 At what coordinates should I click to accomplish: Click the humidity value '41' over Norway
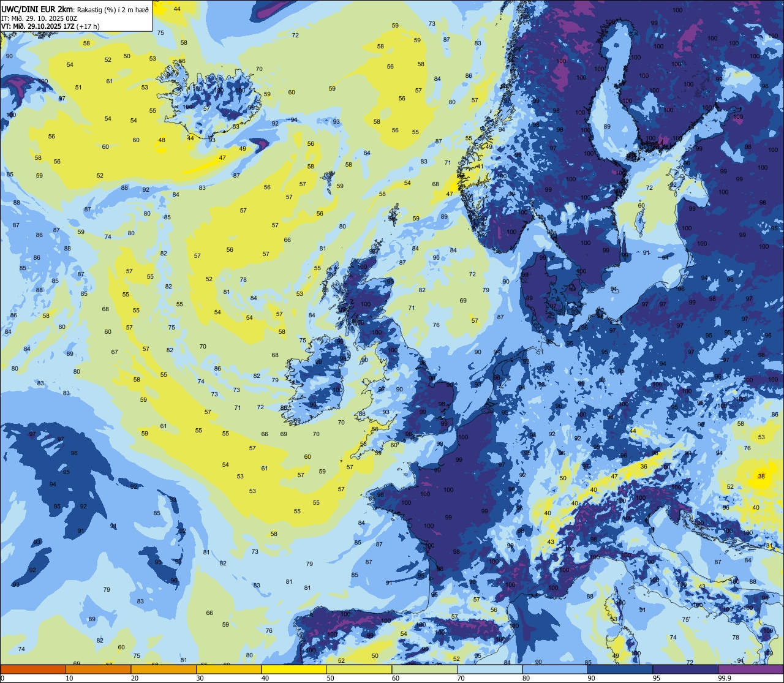coord(480,166)
